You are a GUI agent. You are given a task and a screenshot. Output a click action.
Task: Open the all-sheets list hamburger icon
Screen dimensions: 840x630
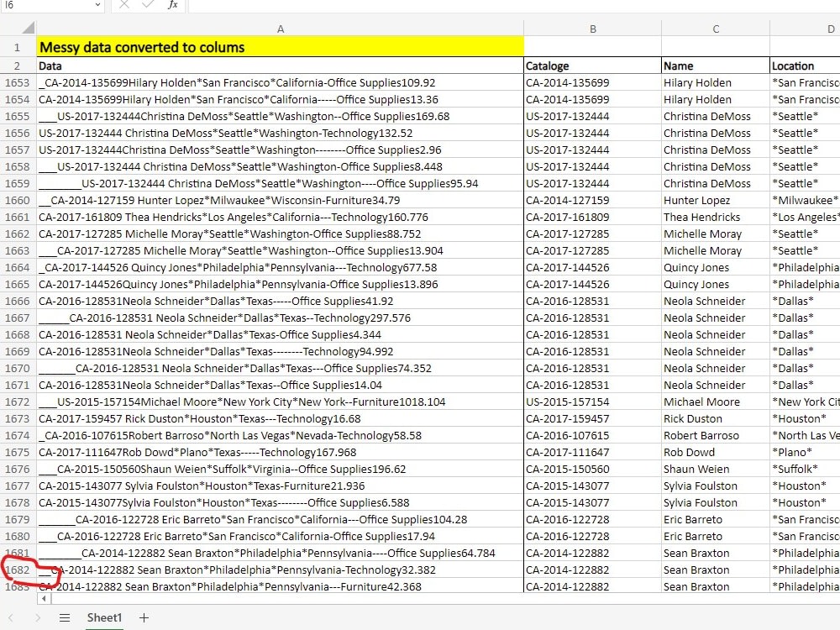[66, 617]
